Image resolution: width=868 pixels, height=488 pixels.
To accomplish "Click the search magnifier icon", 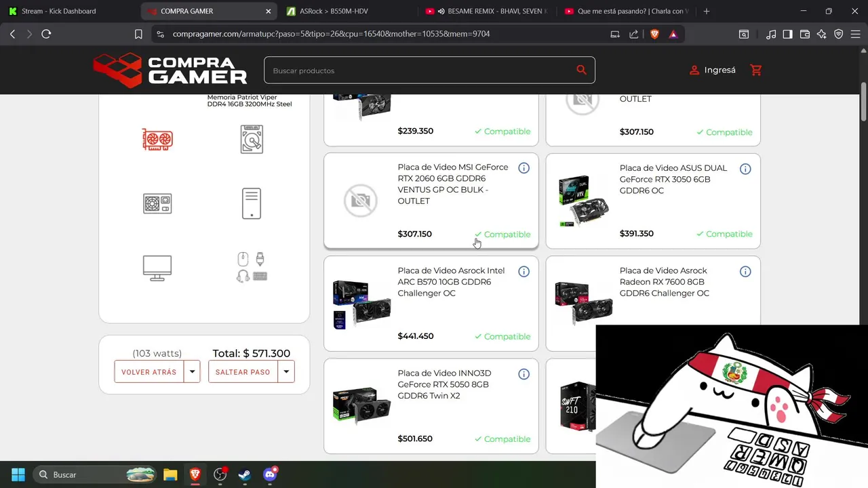I will (x=581, y=70).
